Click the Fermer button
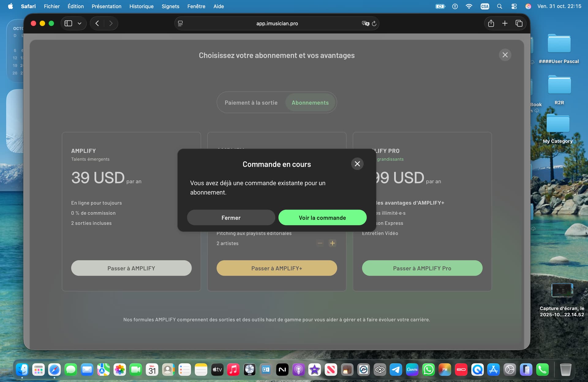588x382 pixels. (231, 218)
